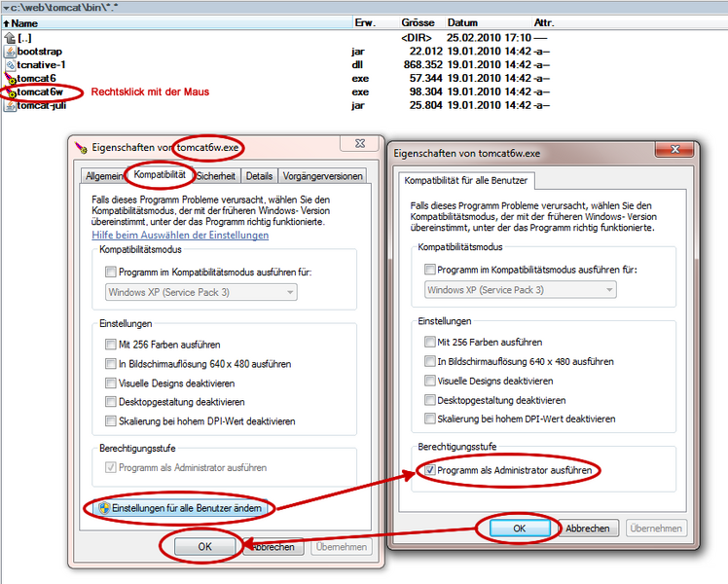This screenshot has width=728, height=584.
Task: Check Mit 256 Farben ausführen in right dialog
Action: [430, 342]
